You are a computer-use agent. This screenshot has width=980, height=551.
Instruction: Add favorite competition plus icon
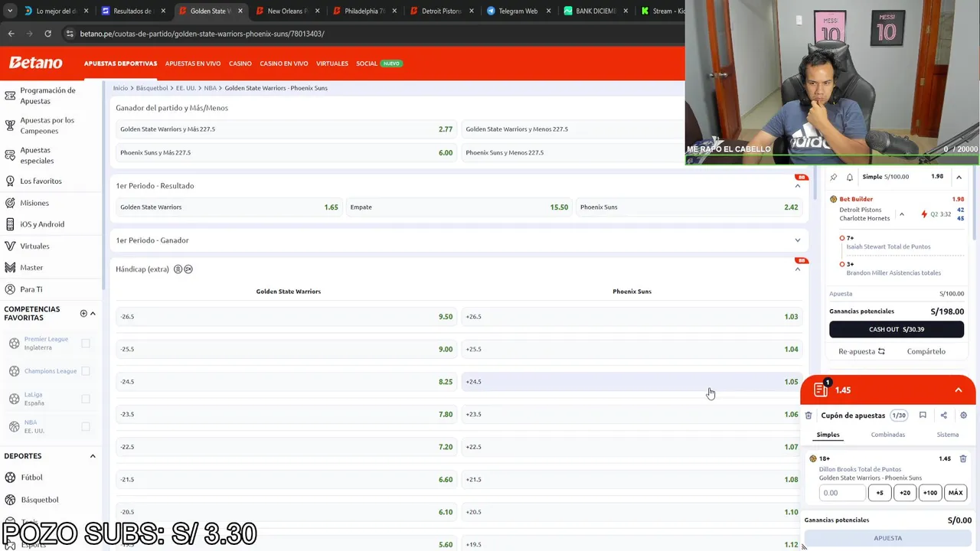pyautogui.click(x=83, y=313)
